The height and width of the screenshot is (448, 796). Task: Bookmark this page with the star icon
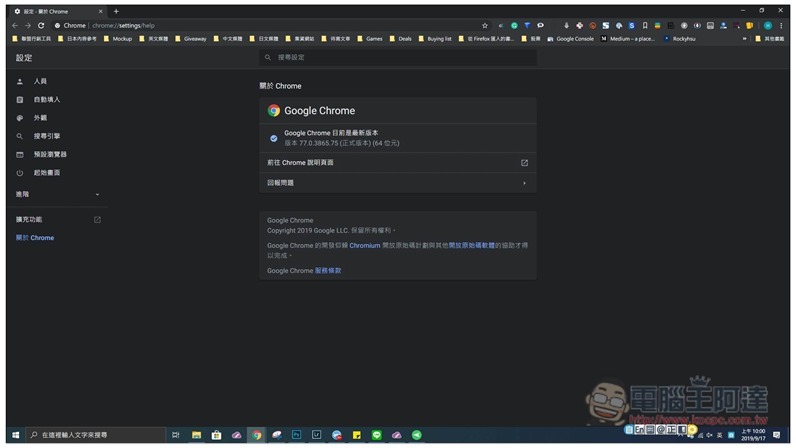(485, 25)
